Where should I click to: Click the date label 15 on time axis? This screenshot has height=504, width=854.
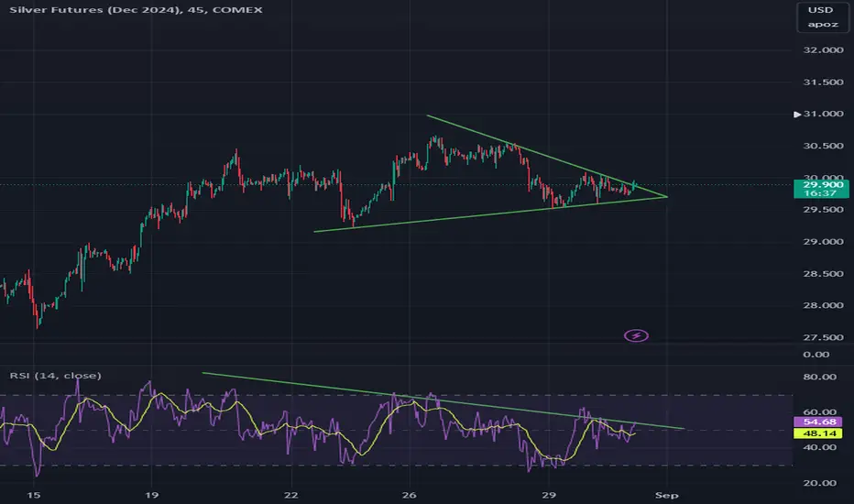click(x=34, y=495)
